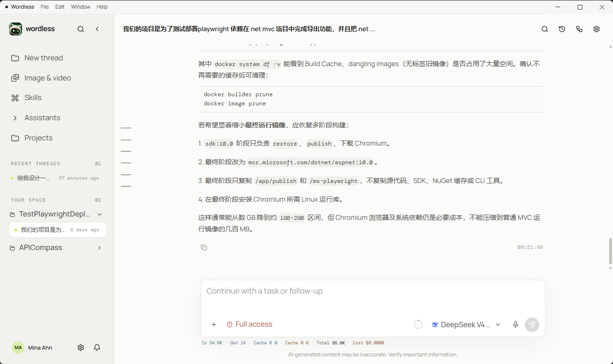Click the 'mcr.microsoft.com/dotnet/aspnet:10.0' code snippet

(311, 162)
